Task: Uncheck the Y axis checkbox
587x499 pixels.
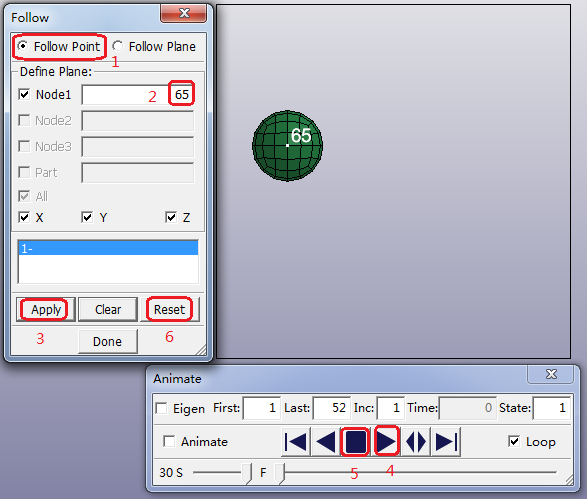Action: (87, 217)
